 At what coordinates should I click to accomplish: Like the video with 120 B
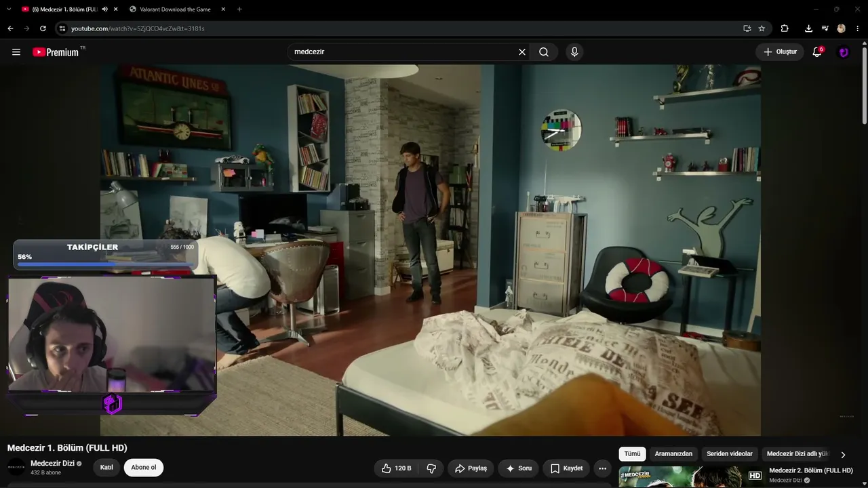397,468
